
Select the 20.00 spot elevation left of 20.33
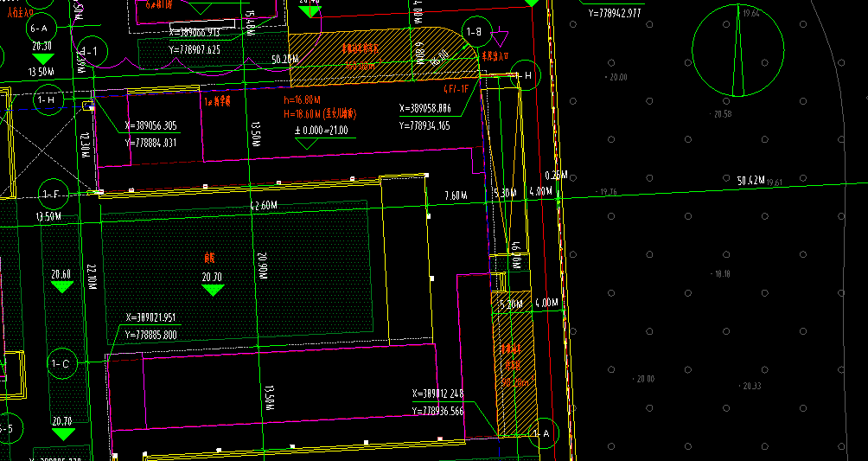tap(644, 379)
